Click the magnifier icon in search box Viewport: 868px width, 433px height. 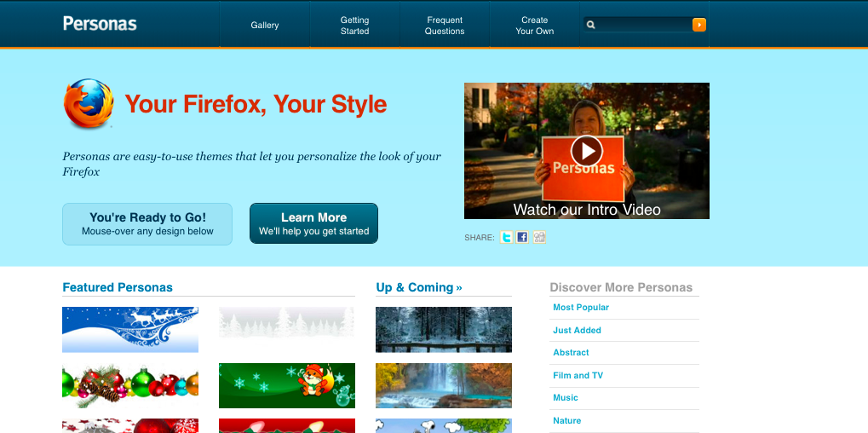590,25
